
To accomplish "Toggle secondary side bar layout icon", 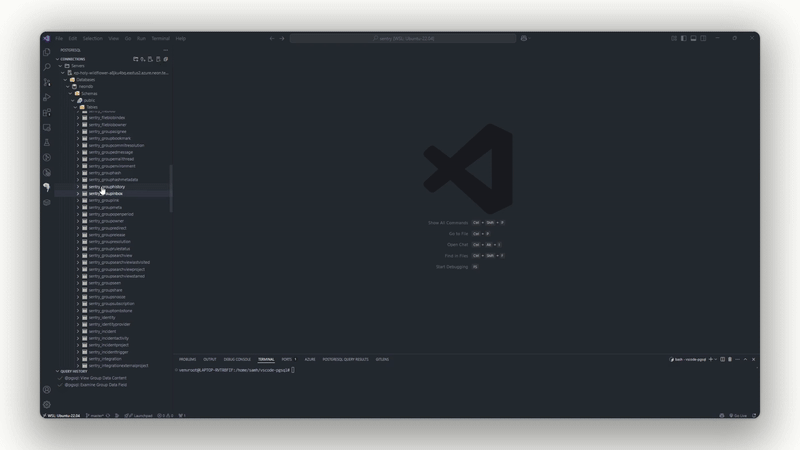I will coord(703,38).
